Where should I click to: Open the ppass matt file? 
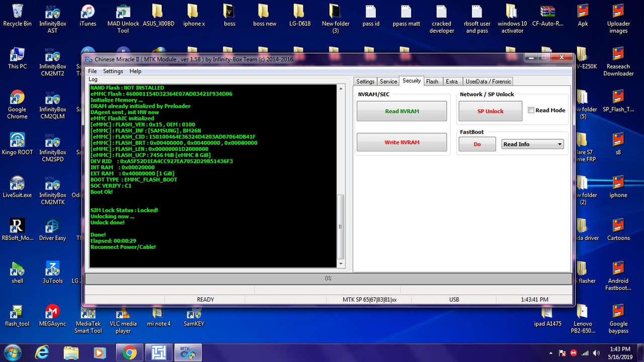pos(406,16)
